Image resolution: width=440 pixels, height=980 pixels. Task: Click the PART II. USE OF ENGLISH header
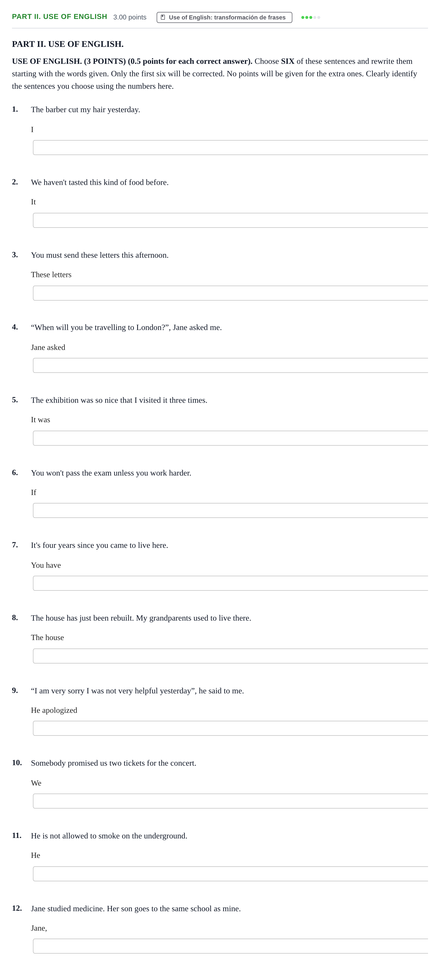tap(59, 16)
